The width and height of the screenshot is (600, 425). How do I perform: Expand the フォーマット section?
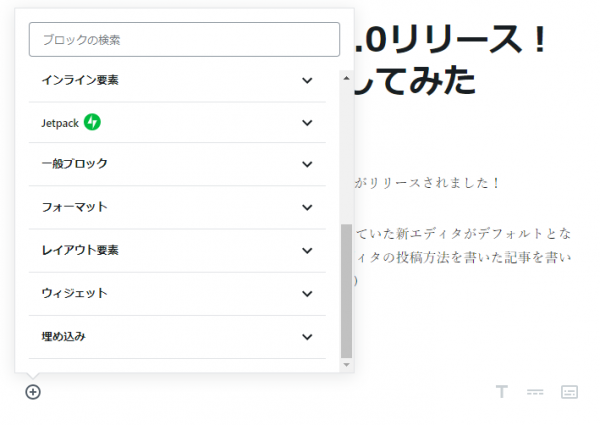click(177, 207)
